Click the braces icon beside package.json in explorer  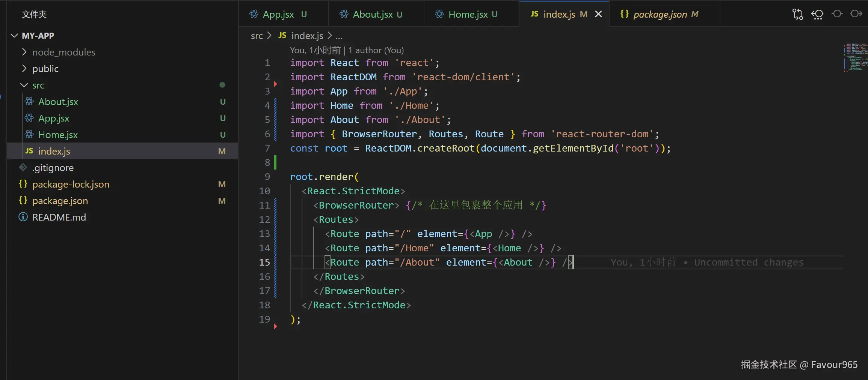[23, 200]
